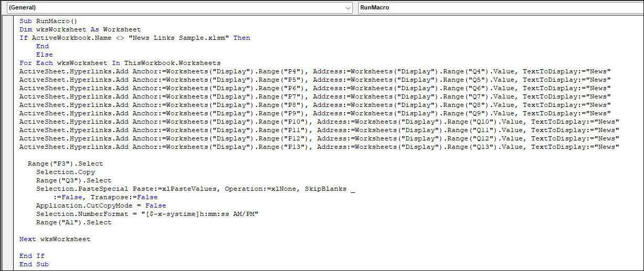Open the (General) object dropdown arrow
This screenshot has width=644, height=271.
coord(349,8)
